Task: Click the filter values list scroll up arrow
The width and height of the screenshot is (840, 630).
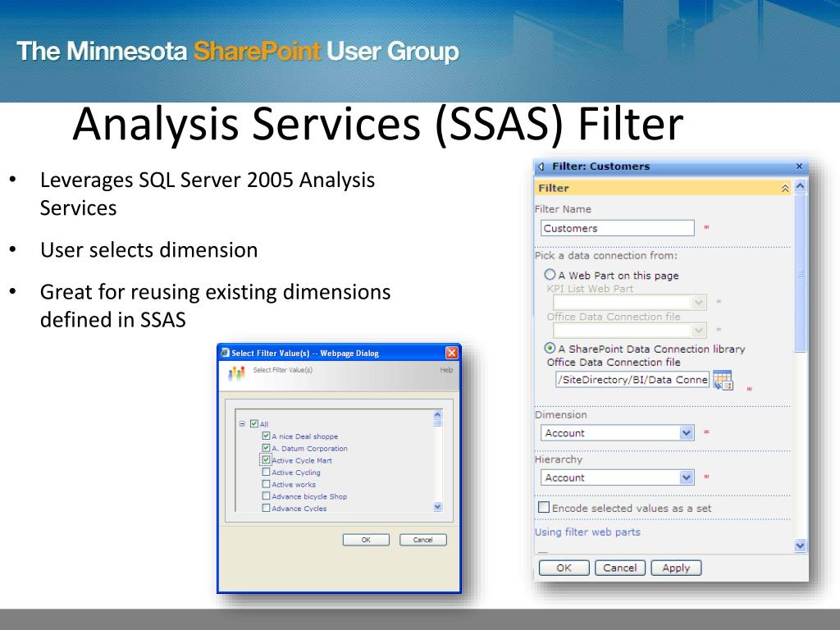Action: tap(438, 414)
